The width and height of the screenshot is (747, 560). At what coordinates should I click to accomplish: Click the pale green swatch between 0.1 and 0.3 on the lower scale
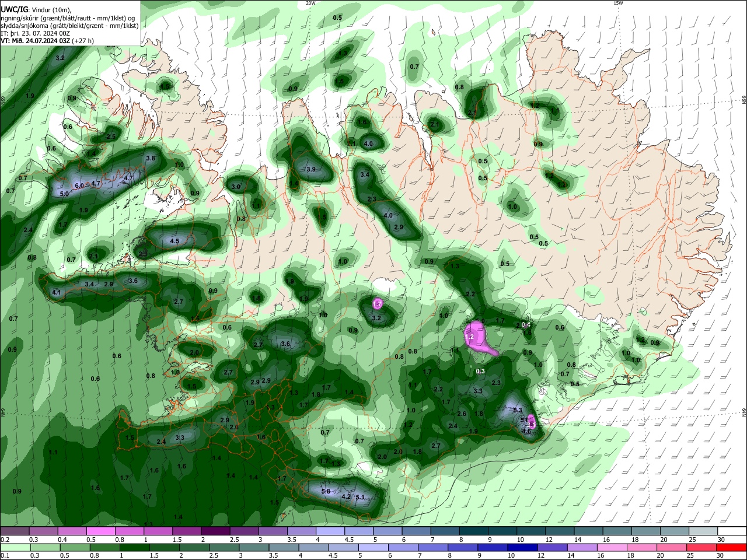16,547
